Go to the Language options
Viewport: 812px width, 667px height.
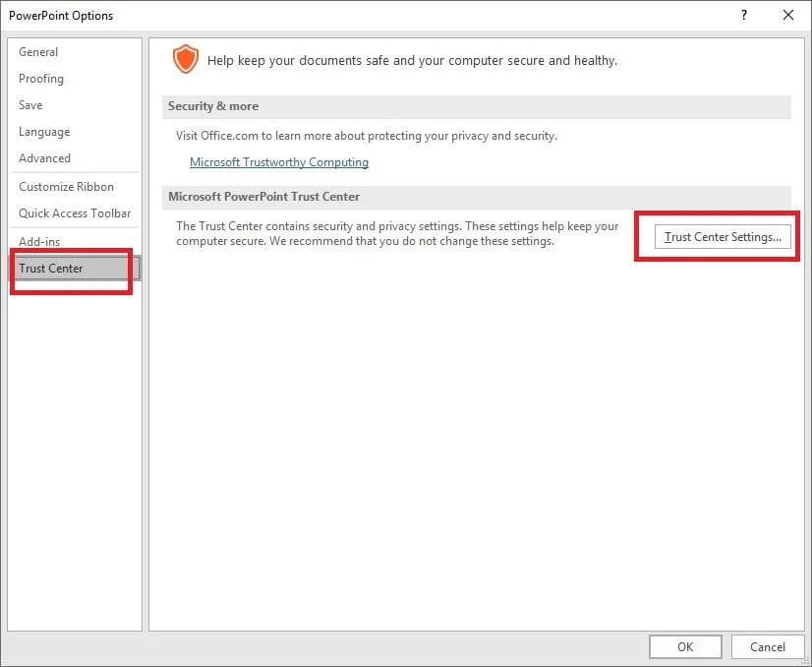pos(44,132)
